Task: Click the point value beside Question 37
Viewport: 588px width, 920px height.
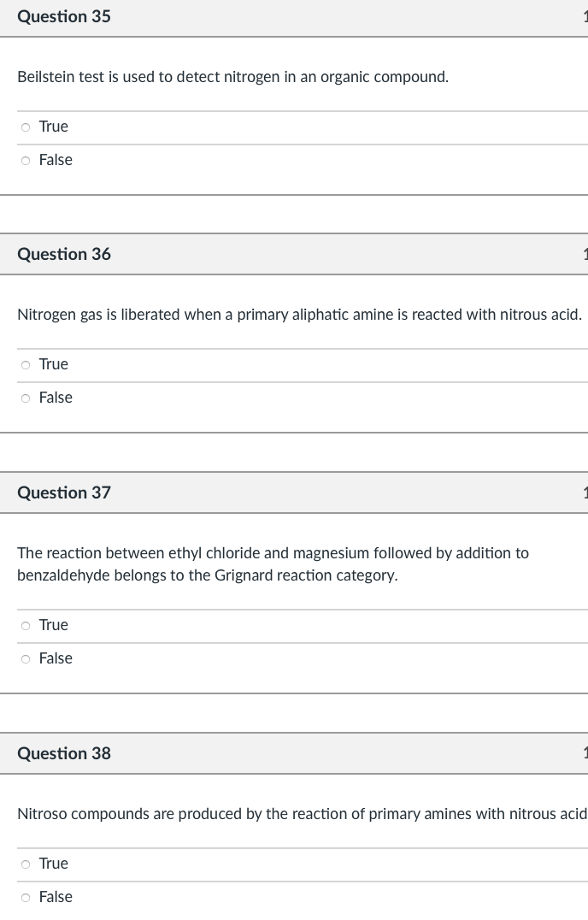Action: click(585, 492)
